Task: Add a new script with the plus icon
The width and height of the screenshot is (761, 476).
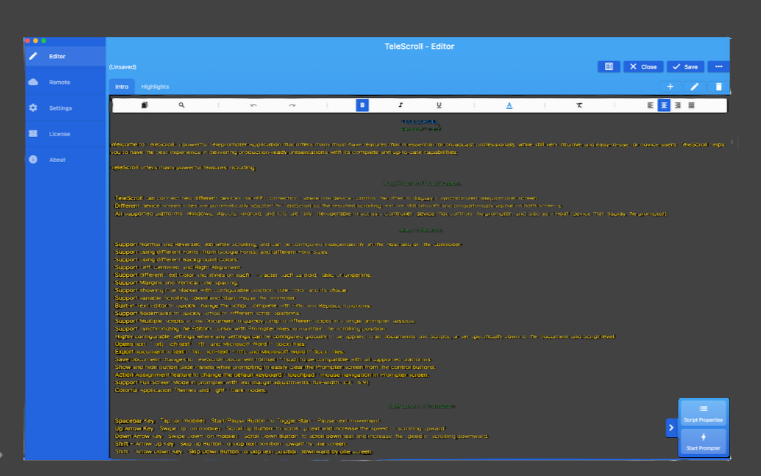Action: point(670,86)
